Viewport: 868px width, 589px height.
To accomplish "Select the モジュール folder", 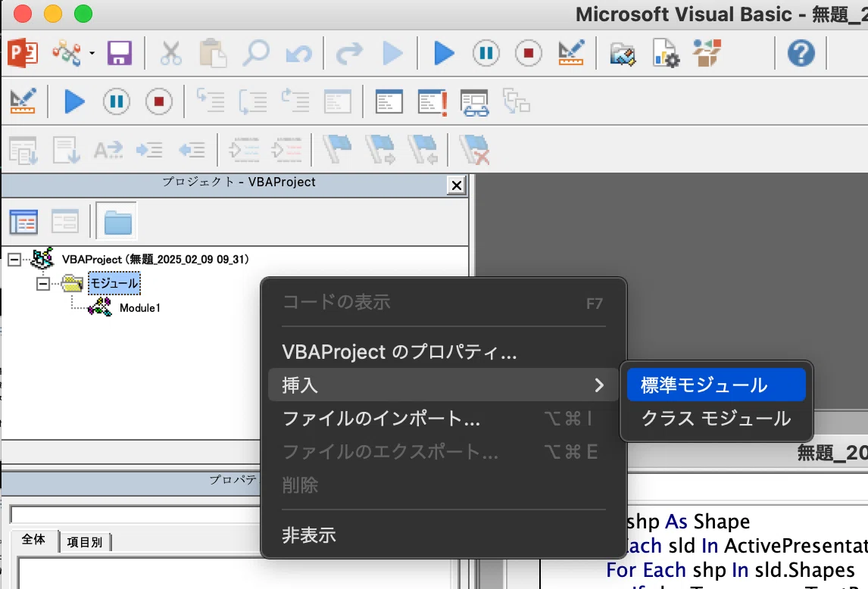I will 114,283.
